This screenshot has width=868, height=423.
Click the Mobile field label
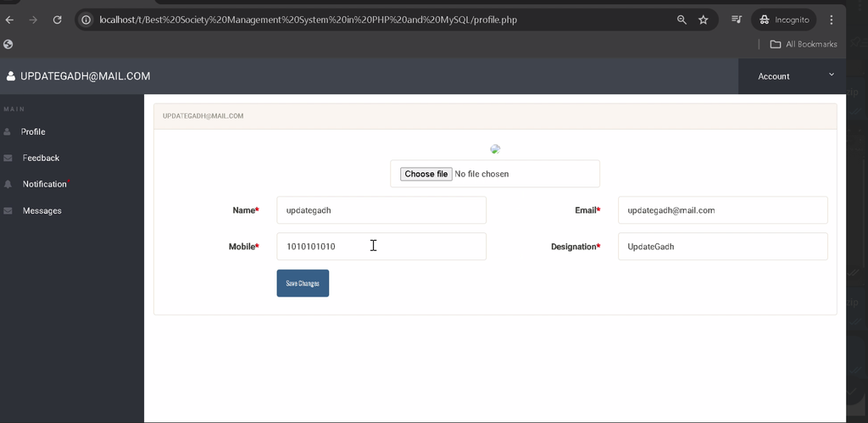(243, 247)
